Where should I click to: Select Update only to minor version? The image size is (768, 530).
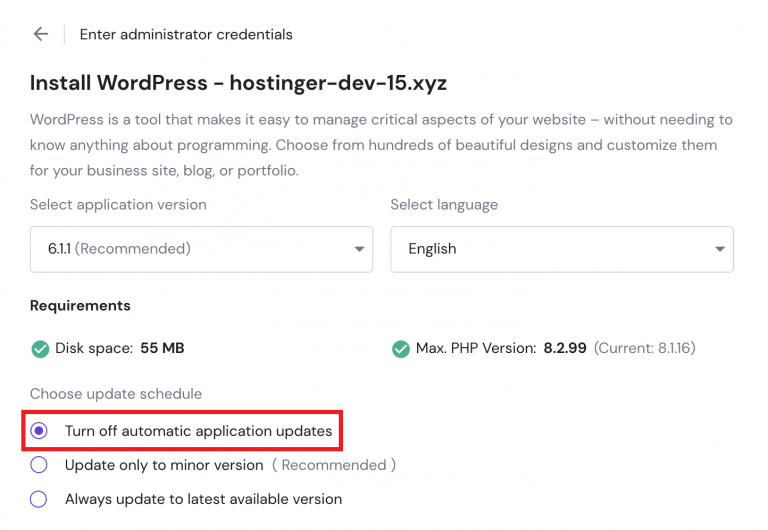pyautogui.click(x=39, y=465)
